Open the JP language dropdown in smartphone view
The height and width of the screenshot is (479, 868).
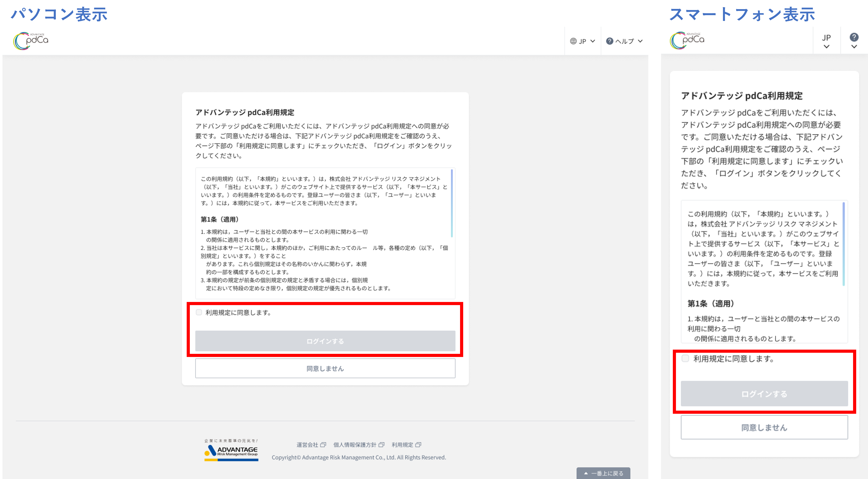[826, 41]
